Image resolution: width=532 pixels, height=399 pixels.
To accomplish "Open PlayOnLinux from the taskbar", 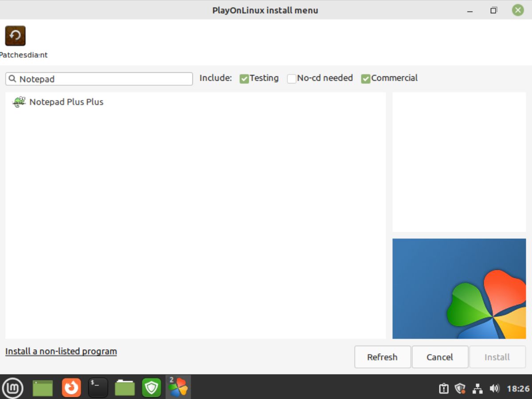I will pyautogui.click(x=178, y=387).
